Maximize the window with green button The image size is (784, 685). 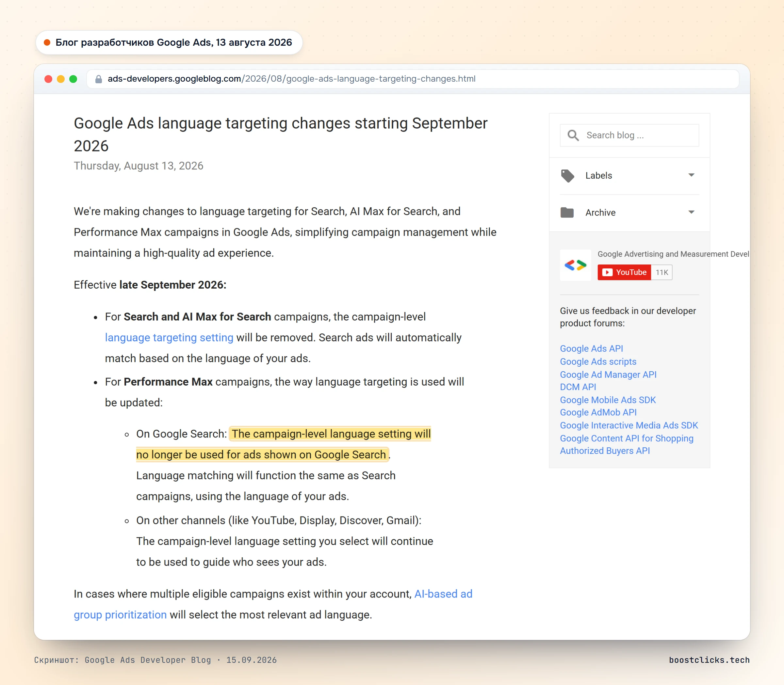[x=73, y=79]
